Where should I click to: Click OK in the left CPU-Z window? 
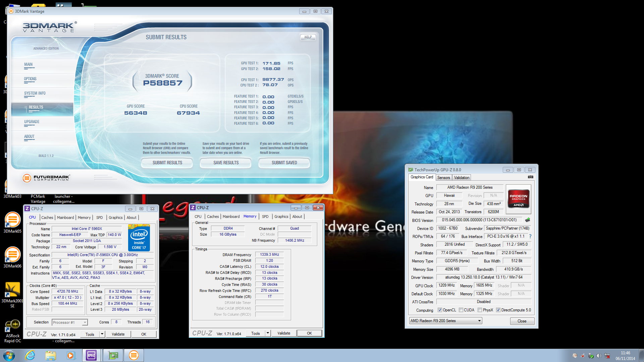coord(144,334)
